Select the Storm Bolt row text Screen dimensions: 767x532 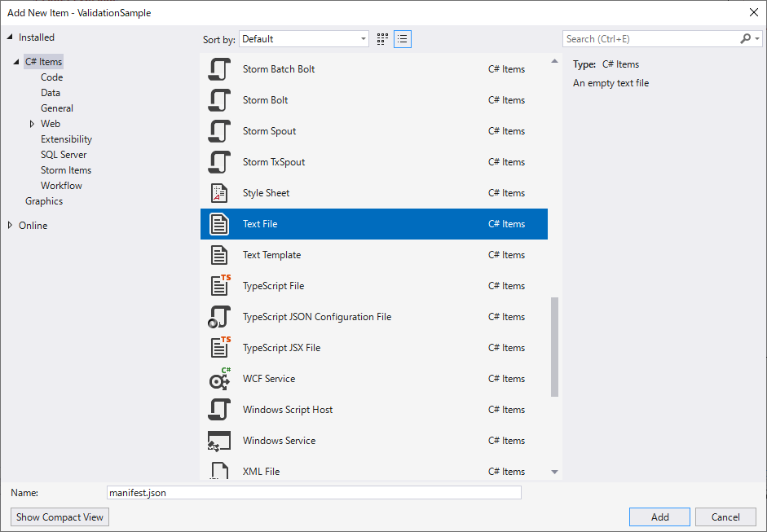point(265,99)
